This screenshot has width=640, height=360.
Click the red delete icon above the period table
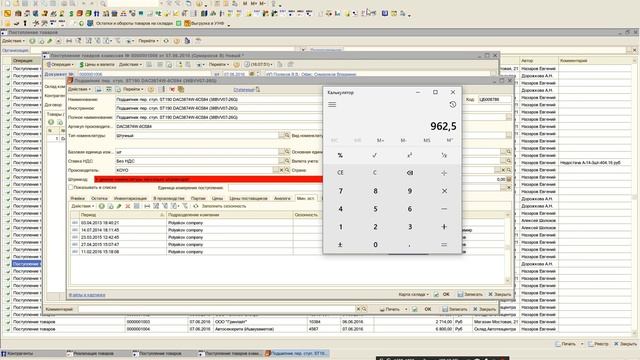point(128,206)
